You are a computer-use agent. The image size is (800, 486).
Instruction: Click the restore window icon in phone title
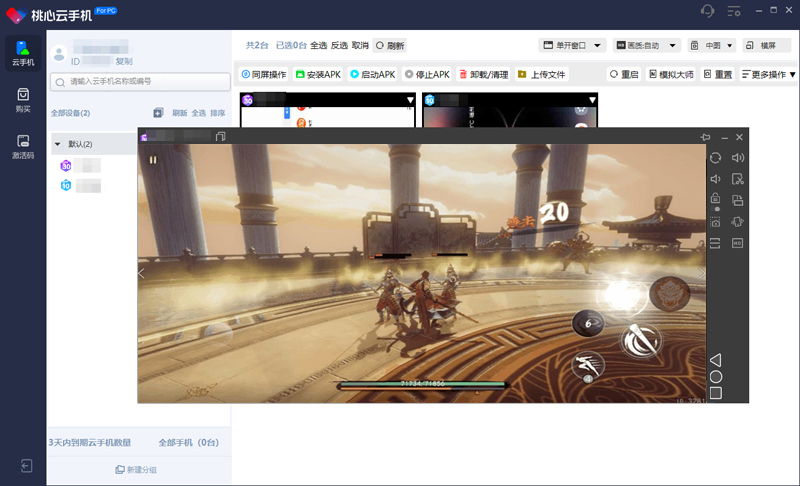point(220,136)
